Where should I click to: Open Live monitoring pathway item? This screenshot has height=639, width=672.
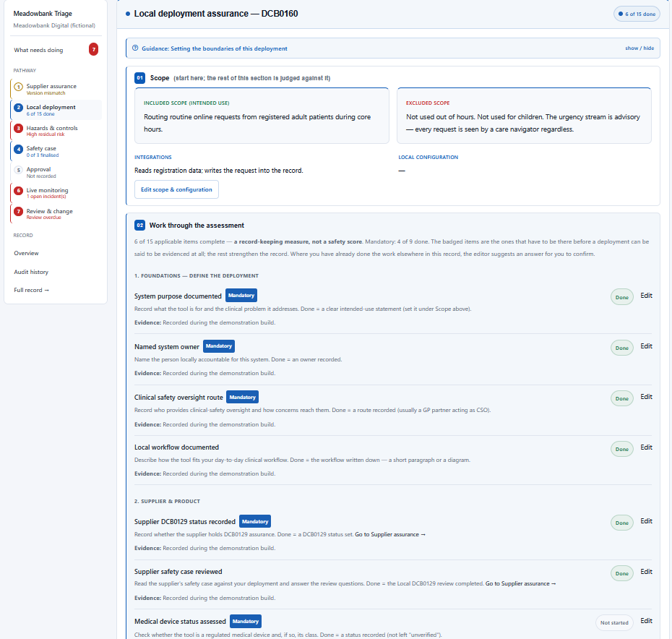click(56, 193)
